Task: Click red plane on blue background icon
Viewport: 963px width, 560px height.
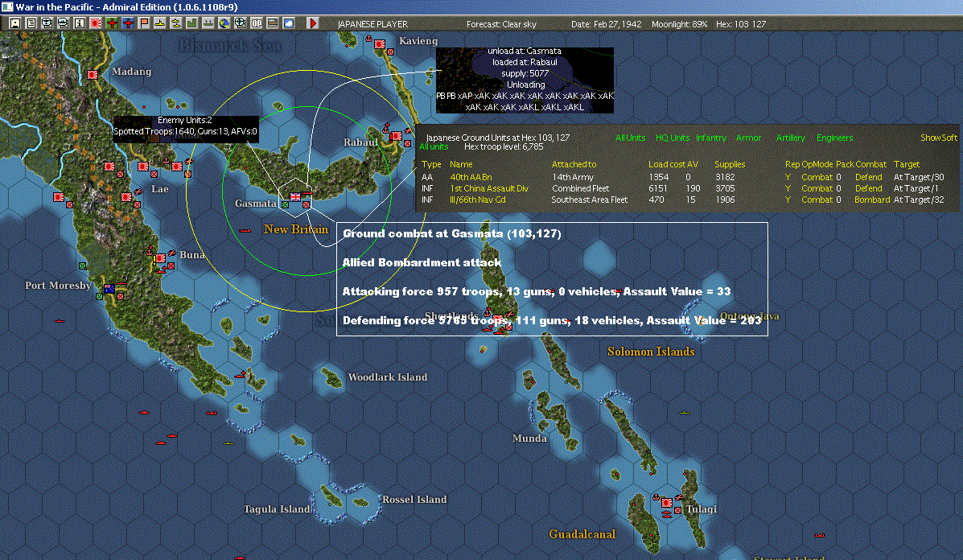Action: coord(128,23)
